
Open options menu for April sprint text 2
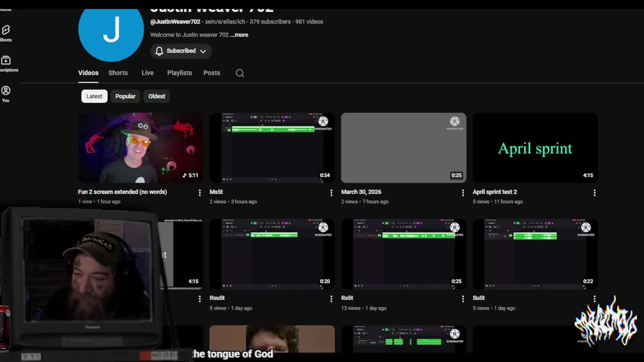(595, 193)
